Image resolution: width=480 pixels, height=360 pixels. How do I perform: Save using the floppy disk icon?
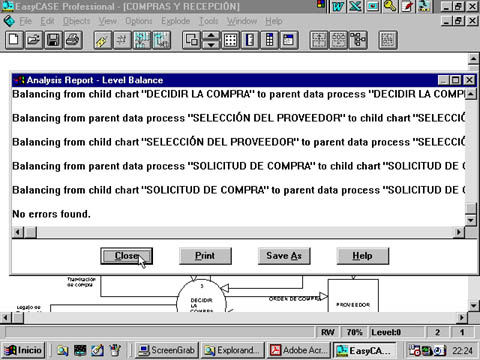(x=53, y=40)
